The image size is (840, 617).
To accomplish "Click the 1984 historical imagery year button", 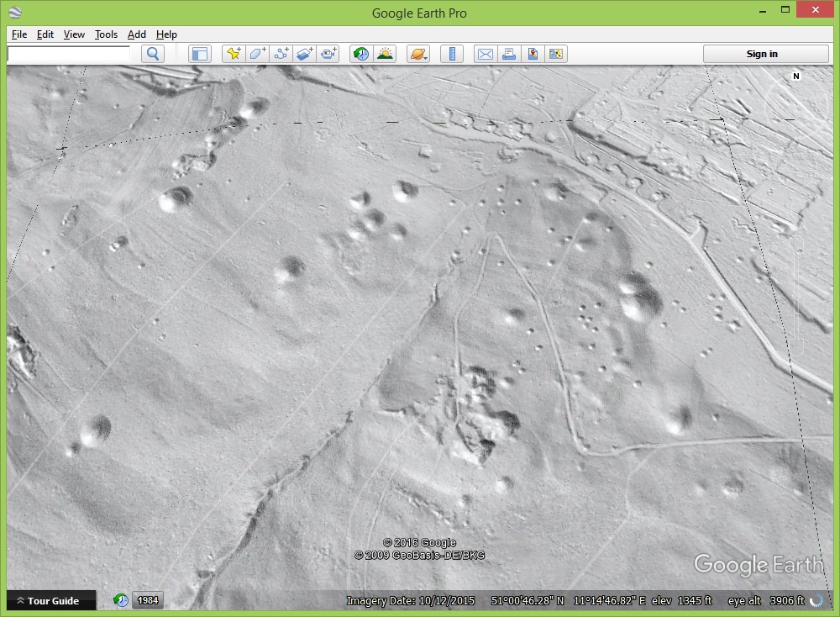I will [147, 600].
